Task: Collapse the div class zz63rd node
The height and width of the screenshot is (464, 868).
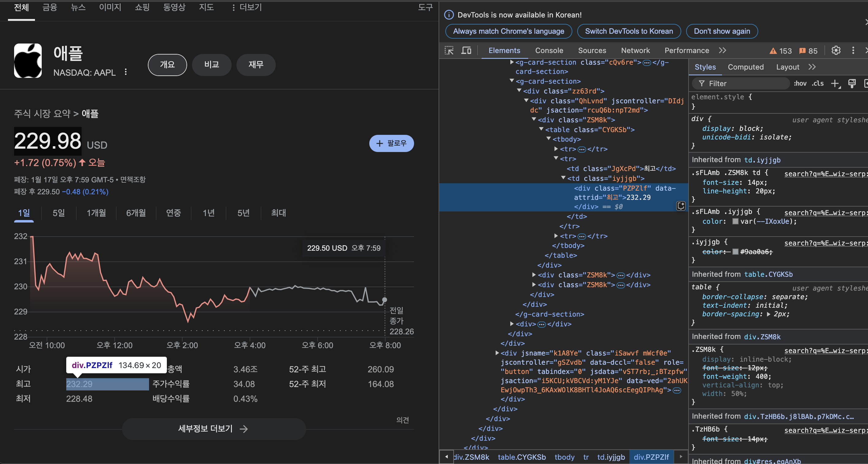Action: [x=519, y=91]
